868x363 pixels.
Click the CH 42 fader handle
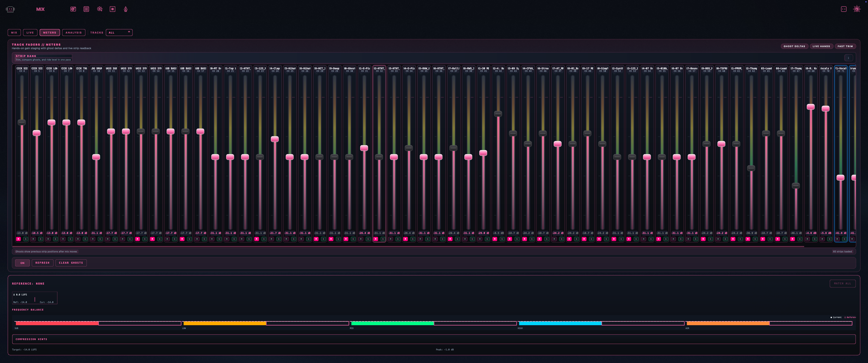(x=498, y=114)
